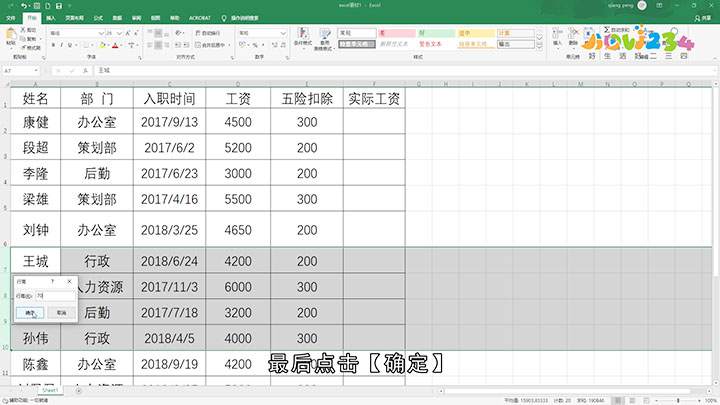The width and height of the screenshot is (720, 405).
Task: Click Cancel button in Row Height dialog
Action: click(x=62, y=313)
